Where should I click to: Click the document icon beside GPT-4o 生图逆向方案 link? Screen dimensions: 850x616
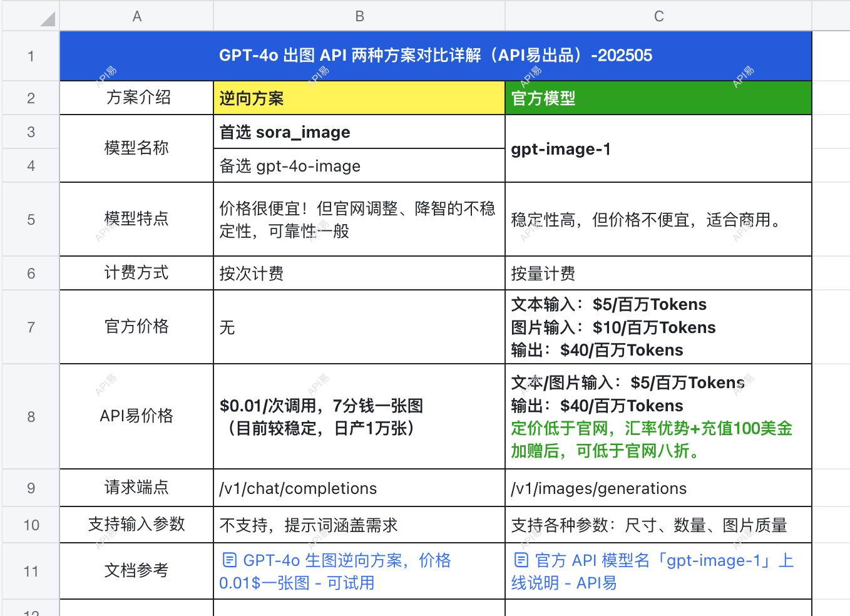coord(229,561)
